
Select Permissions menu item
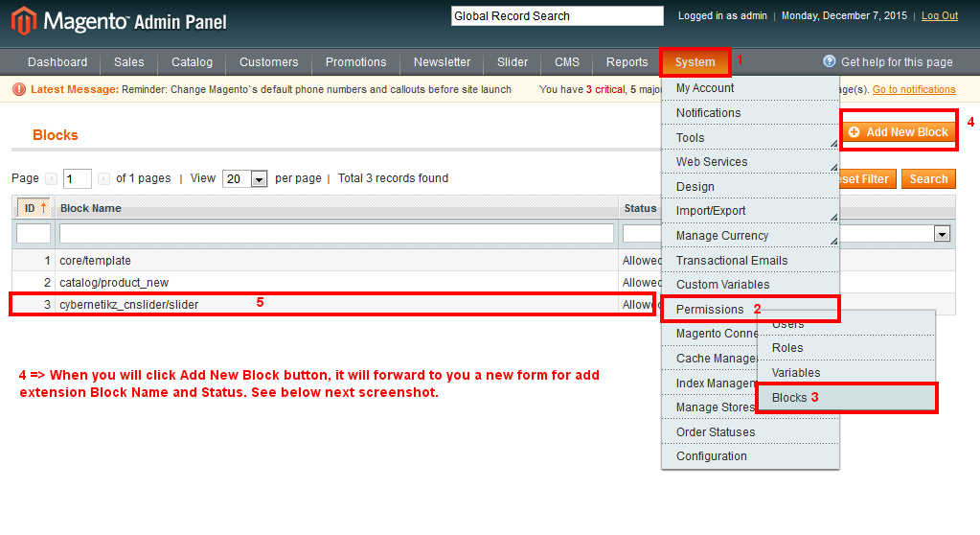point(750,309)
